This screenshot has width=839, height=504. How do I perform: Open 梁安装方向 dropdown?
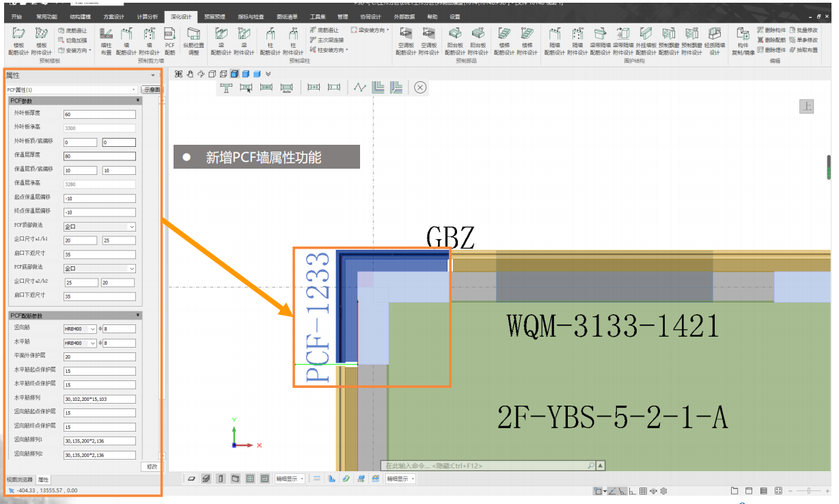pyautogui.click(x=370, y=31)
